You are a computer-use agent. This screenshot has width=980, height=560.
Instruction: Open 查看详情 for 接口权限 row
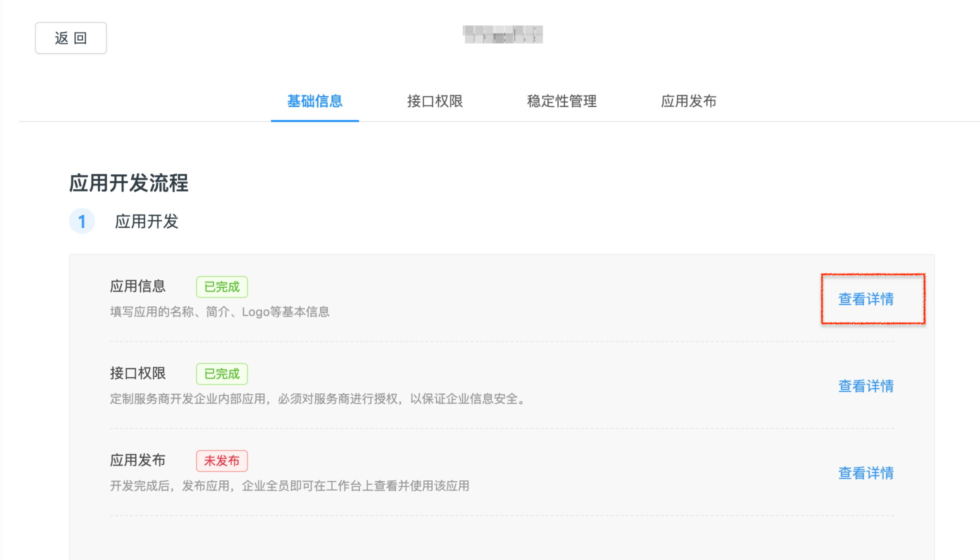tap(866, 386)
